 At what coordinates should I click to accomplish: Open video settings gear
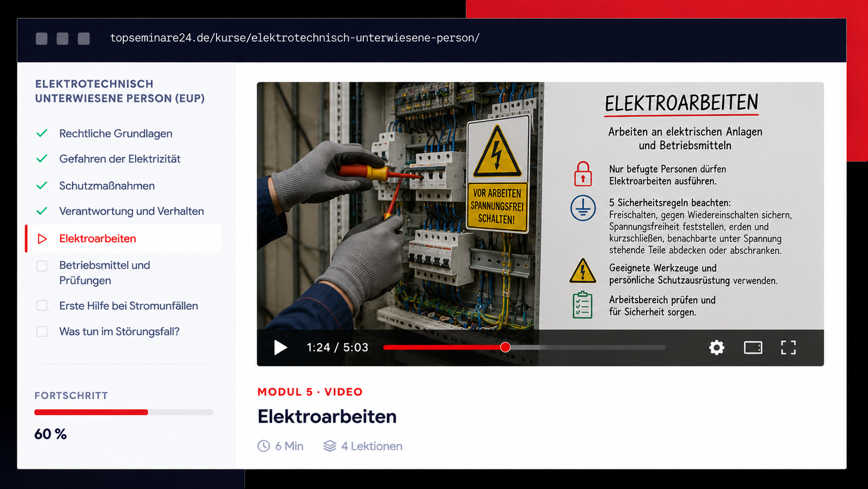tap(716, 347)
